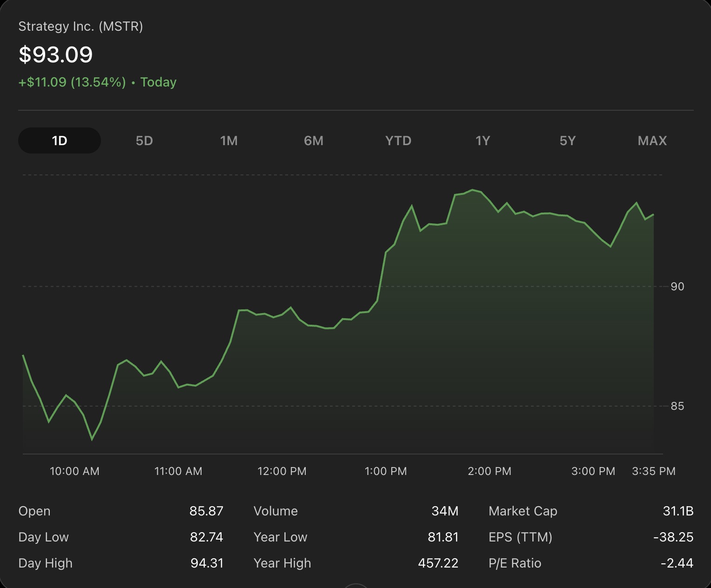Image resolution: width=711 pixels, height=588 pixels.
Task: Click the +$11.09 (13.54%) change text
Action: point(72,82)
